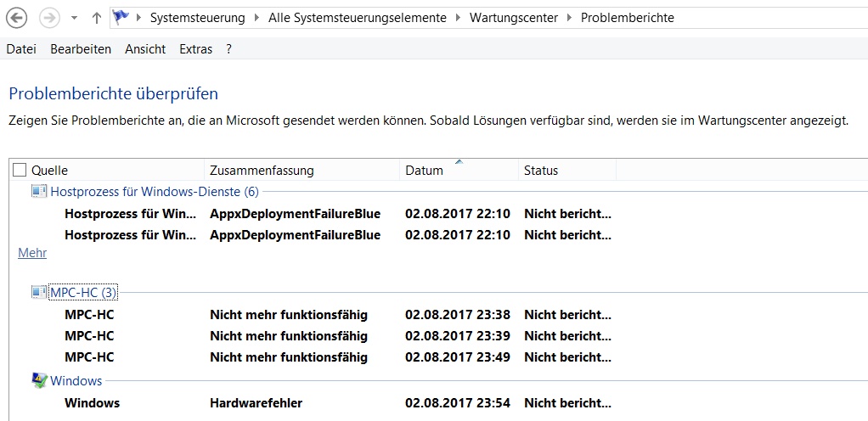The height and width of the screenshot is (421, 868).
Task: Open dropdown arrow after Wartungscenter breadcrumb
Action: click(x=569, y=19)
